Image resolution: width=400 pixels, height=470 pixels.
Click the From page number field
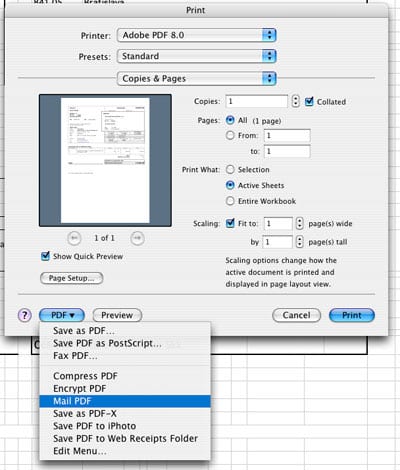pos(287,135)
